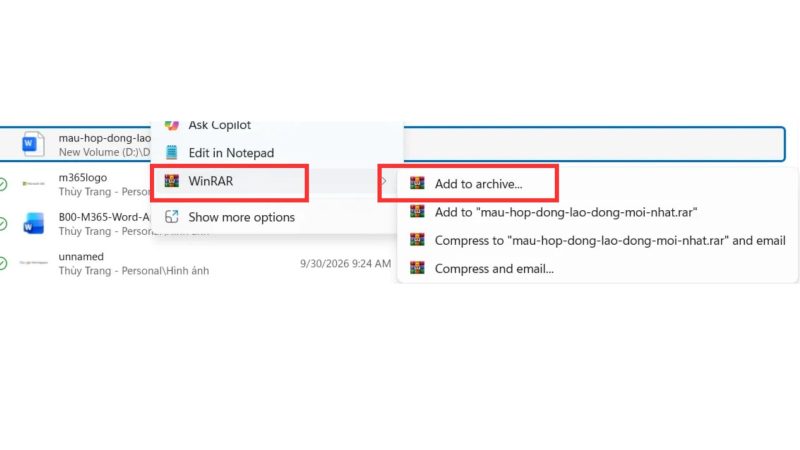
Task: Click WinRAR icon beside Compress to rar and email
Action: tap(417, 240)
